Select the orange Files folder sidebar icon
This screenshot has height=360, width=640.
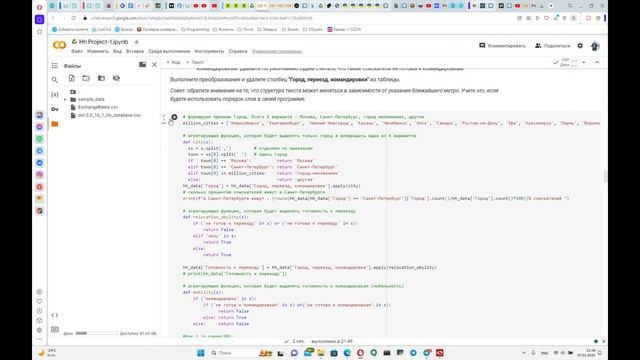[55, 124]
